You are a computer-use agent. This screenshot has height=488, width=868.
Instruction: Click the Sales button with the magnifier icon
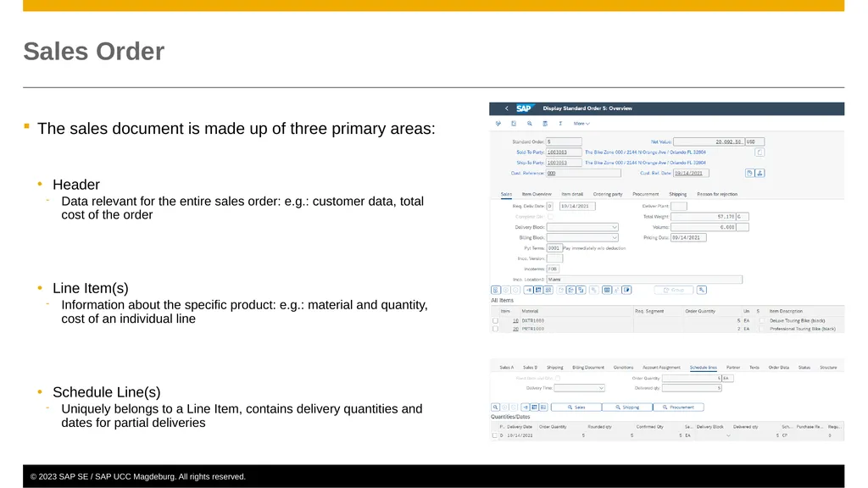pyautogui.click(x=576, y=408)
